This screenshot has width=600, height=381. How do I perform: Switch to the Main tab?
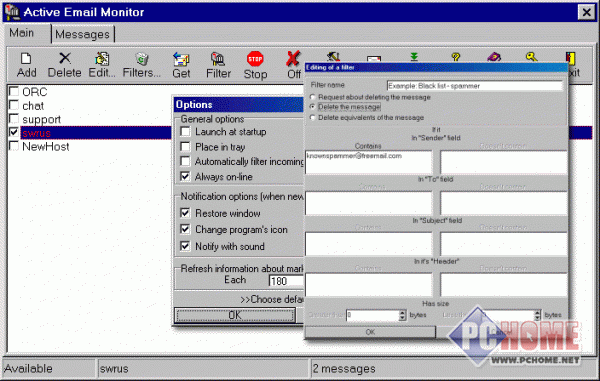(x=22, y=33)
